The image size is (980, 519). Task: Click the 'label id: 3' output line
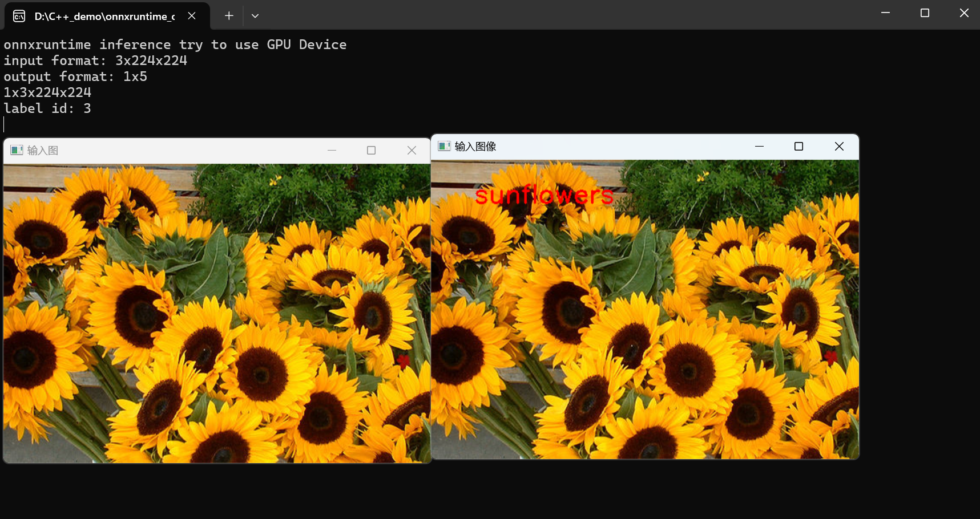47,108
